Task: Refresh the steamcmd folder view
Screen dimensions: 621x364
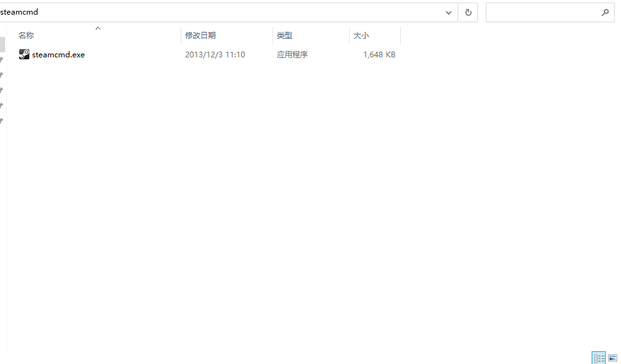Action: (x=468, y=12)
